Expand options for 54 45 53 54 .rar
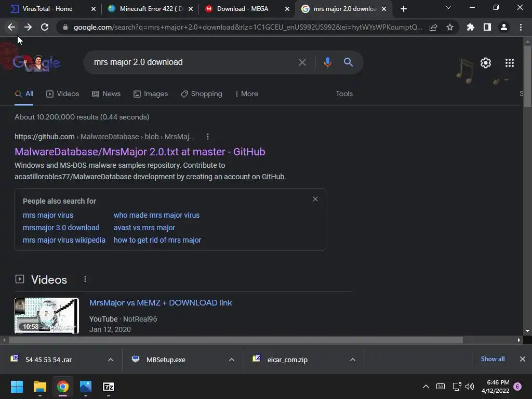This screenshot has height=399, width=532. pyautogui.click(x=111, y=360)
